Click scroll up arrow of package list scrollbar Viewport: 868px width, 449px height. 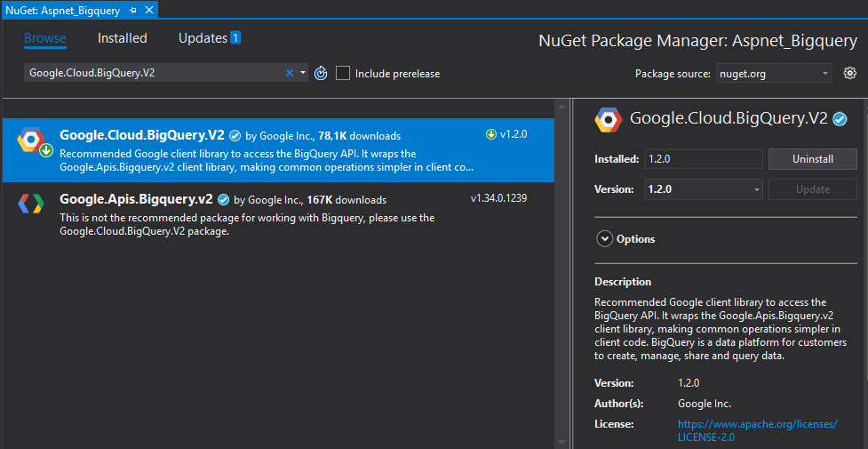pos(562,107)
